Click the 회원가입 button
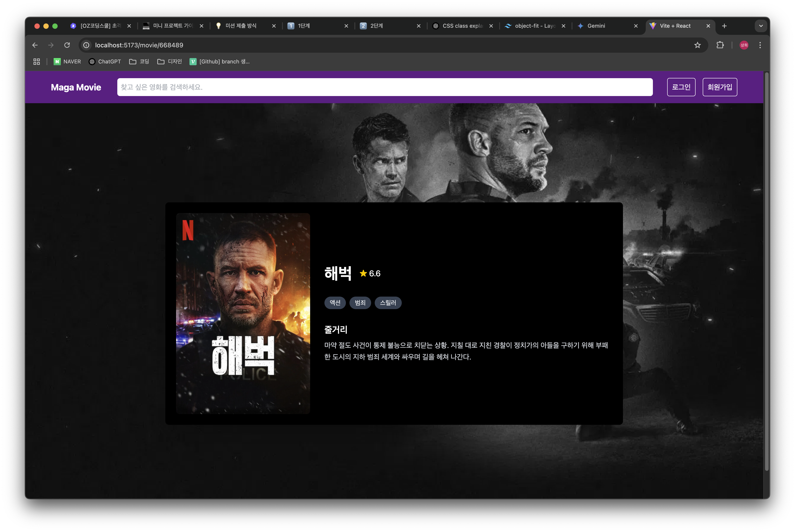The width and height of the screenshot is (795, 532). (720, 87)
